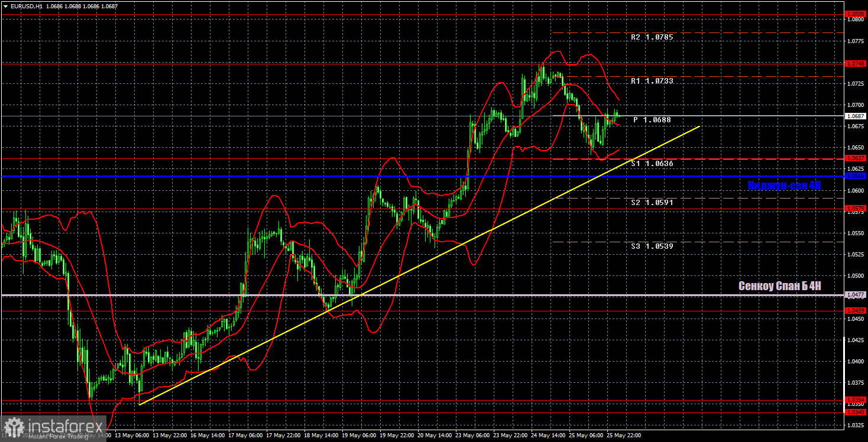Select the R1 1.0733 pivot label

coord(652,80)
